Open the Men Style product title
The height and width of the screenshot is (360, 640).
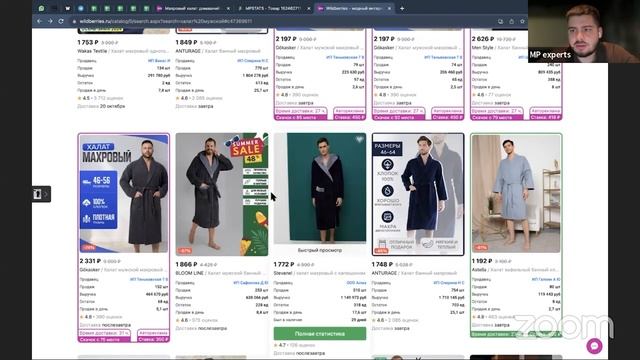500,48
